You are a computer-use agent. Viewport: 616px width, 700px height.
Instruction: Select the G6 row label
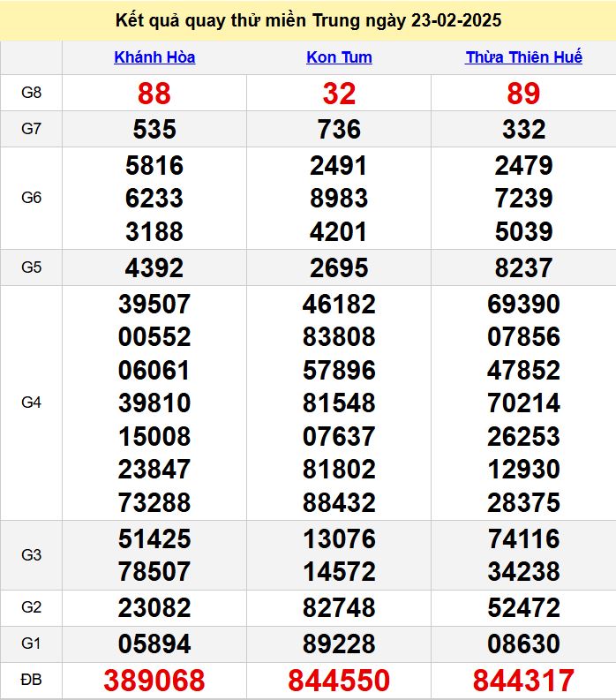31,198
